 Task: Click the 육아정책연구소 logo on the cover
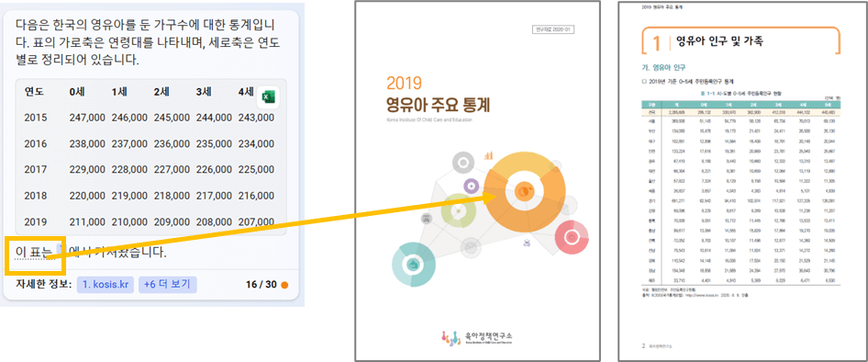click(477, 337)
